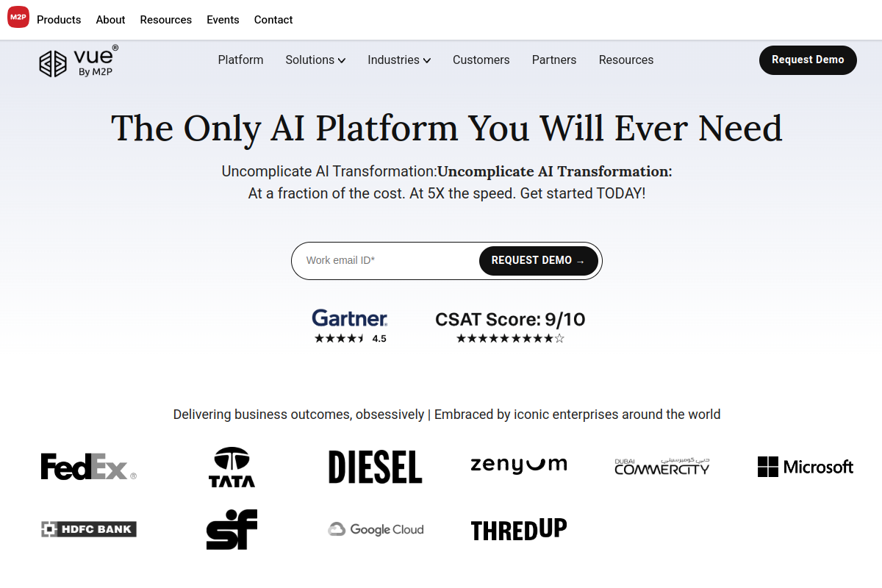
Task: Click the HDFC BANK logo
Action: [89, 528]
